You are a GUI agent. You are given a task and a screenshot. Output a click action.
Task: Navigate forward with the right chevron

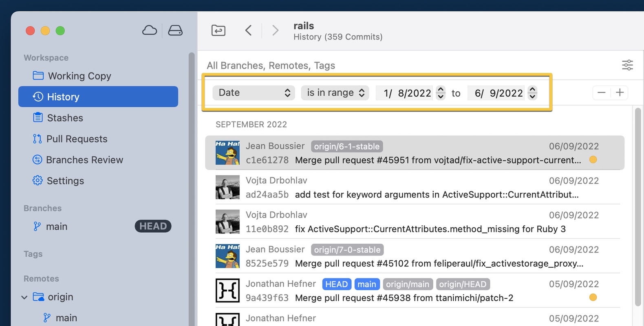pyautogui.click(x=276, y=31)
